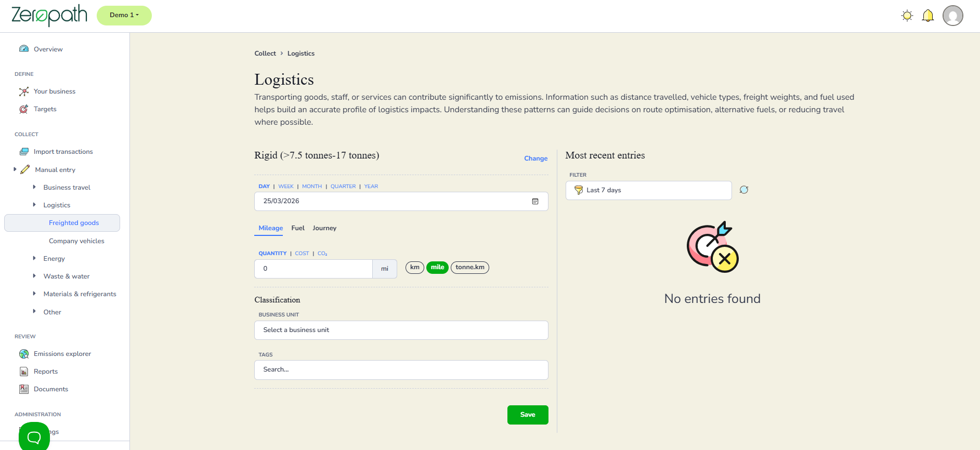Expand the Energy arrow
980x450 pixels.
[34, 258]
